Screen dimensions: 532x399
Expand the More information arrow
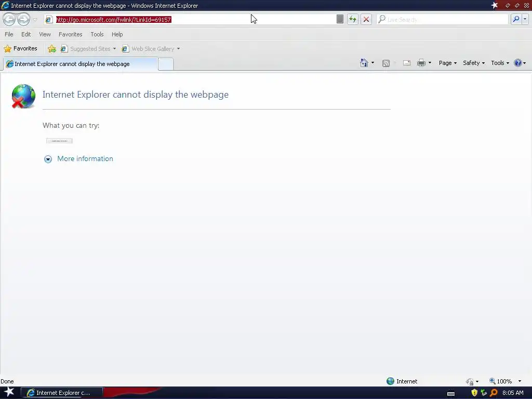coord(48,159)
